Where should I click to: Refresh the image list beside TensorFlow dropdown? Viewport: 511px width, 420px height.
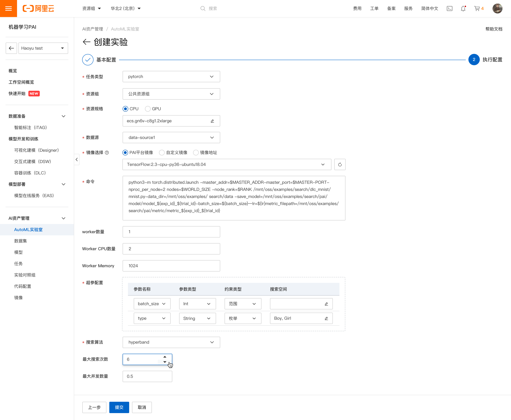click(x=340, y=164)
